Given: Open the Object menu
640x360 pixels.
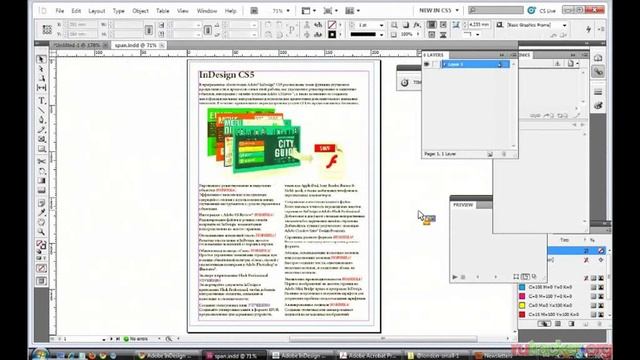Looking at the screenshot, I should point(140,11).
